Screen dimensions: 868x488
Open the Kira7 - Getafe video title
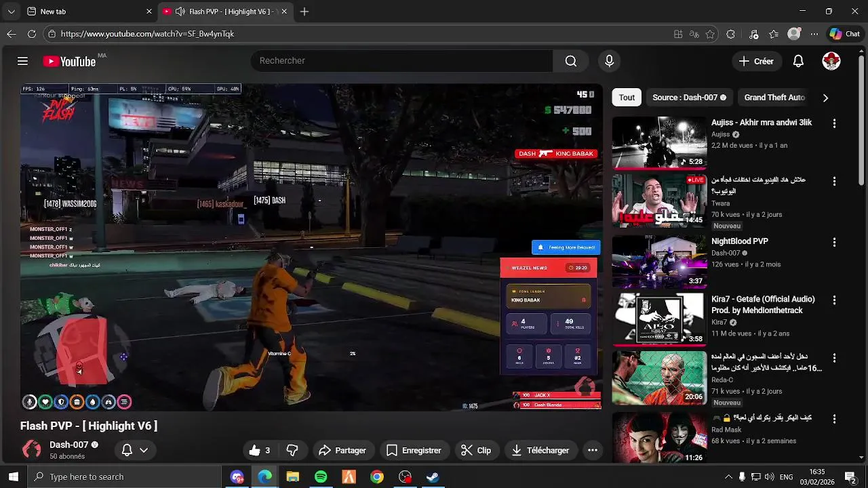click(x=763, y=304)
